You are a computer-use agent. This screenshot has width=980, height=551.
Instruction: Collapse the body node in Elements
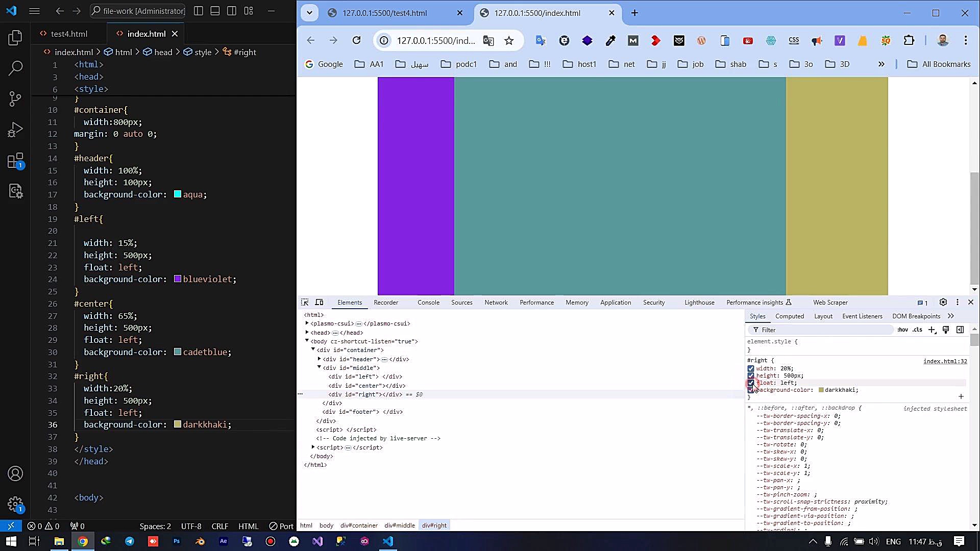pyautogui.click(x=307, y=341)
